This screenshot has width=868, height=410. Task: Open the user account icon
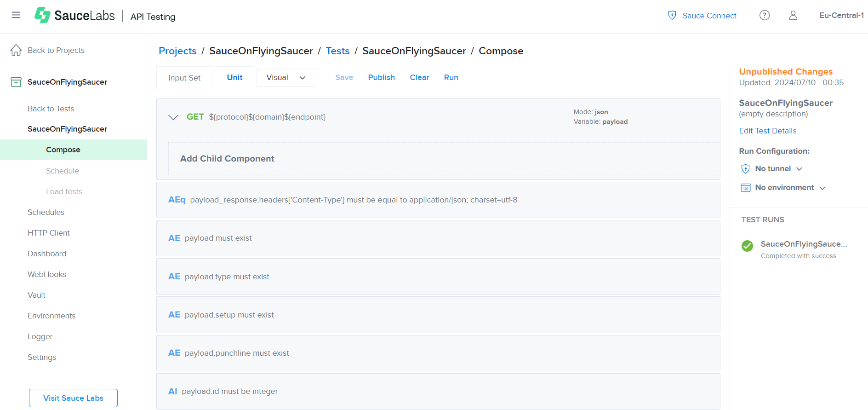[x=793, y=15]
